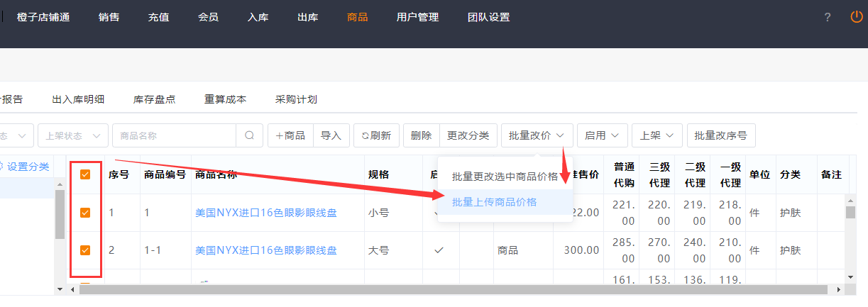
Task: Click the 刷新 refresh button
Action: click(x=376, y=135)
